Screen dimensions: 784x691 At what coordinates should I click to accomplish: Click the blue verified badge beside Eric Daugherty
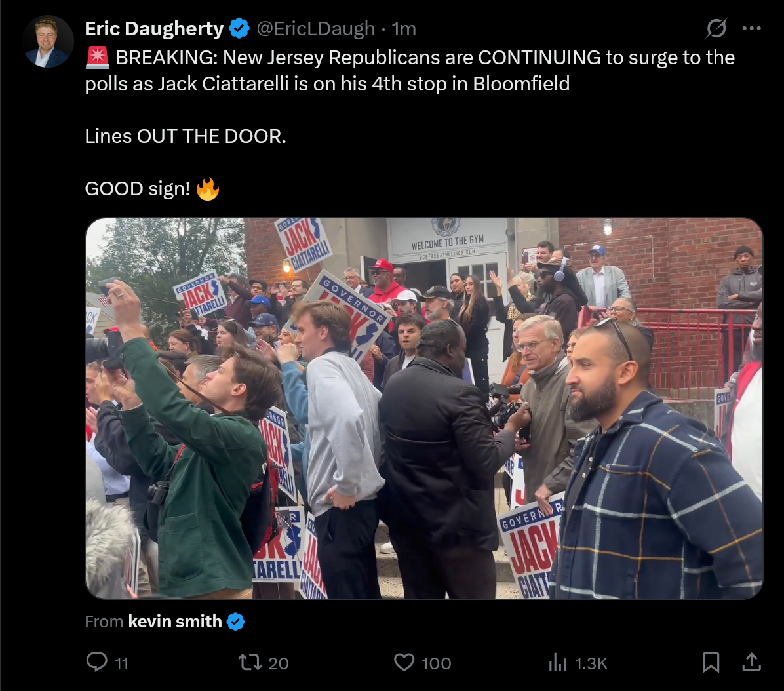(239, 28)
